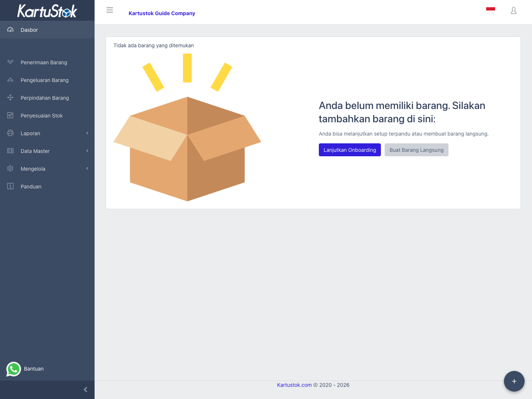Open Kartustok Guide Company link
Screen dimensions: 532x399
[162, 13]
